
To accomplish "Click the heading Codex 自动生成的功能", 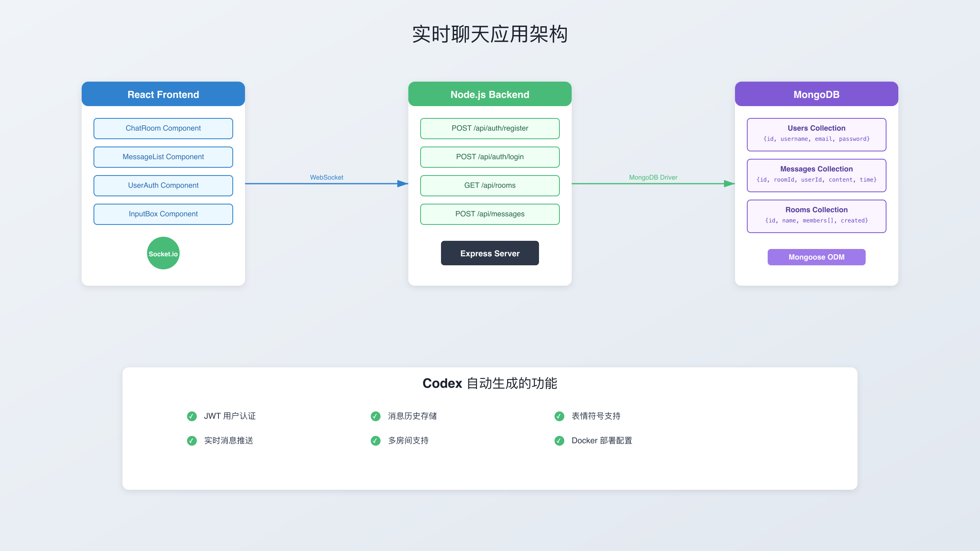I will click(490, 383).
